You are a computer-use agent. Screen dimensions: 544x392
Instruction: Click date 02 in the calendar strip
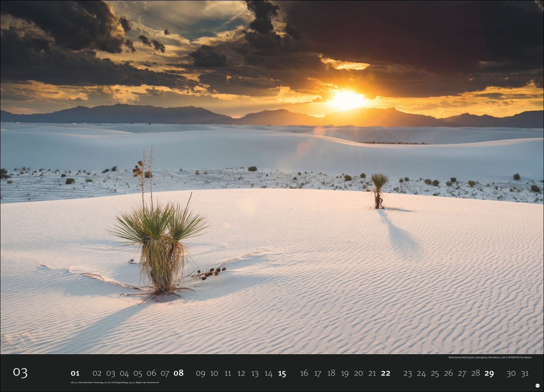point(97,373)
